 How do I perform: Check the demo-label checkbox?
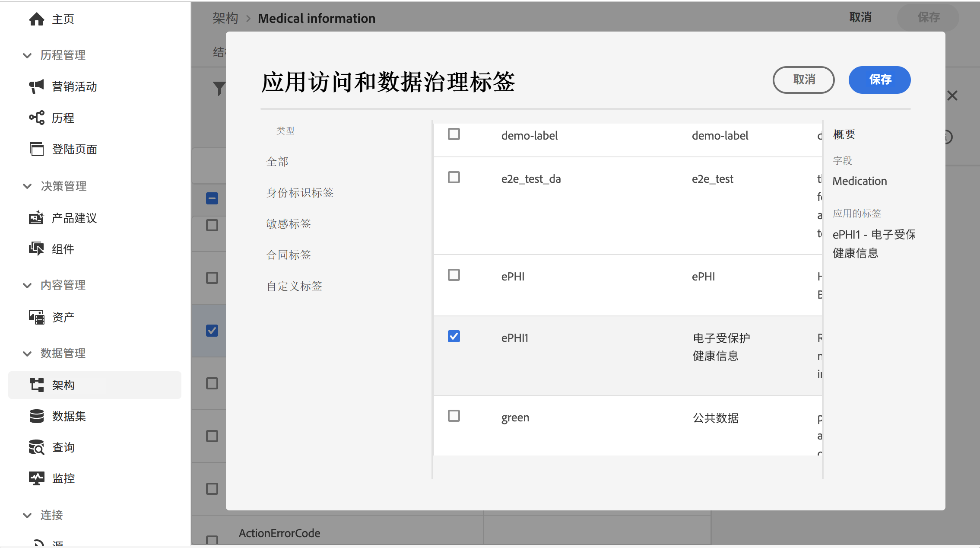tap(454, 134)
